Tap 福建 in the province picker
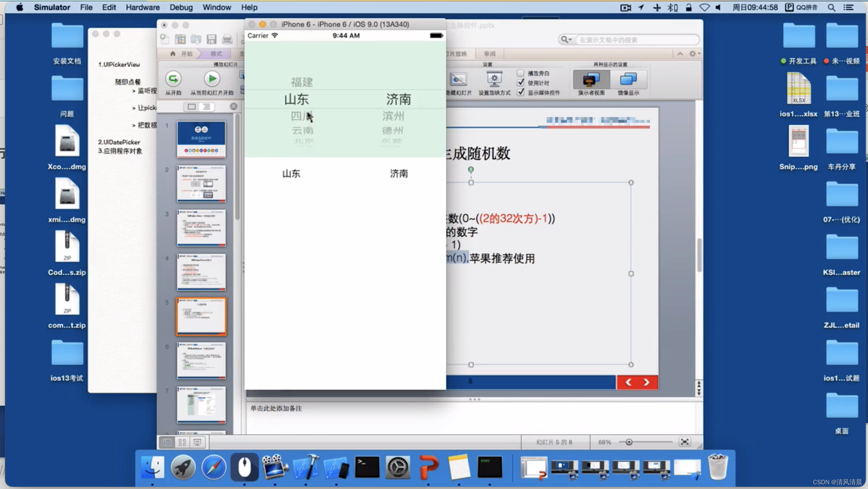Screen dimensions: 868x489 (x=302, y=82)
